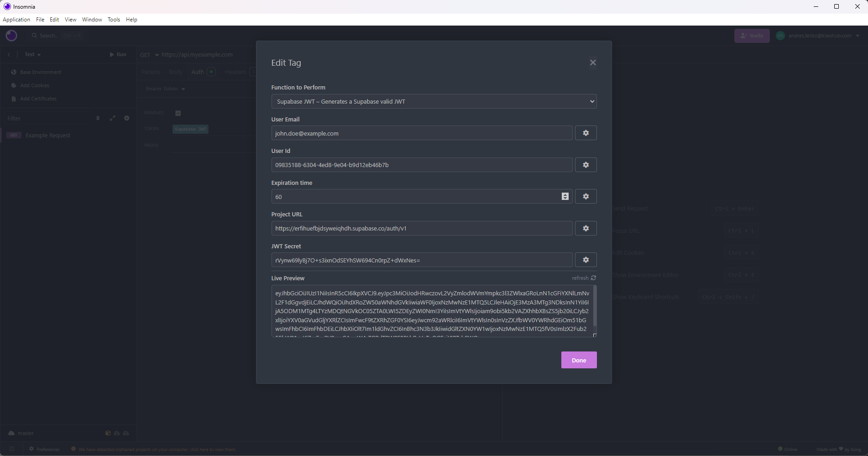
Task: Click the Live Preview token text area
Action: point(432,311)
